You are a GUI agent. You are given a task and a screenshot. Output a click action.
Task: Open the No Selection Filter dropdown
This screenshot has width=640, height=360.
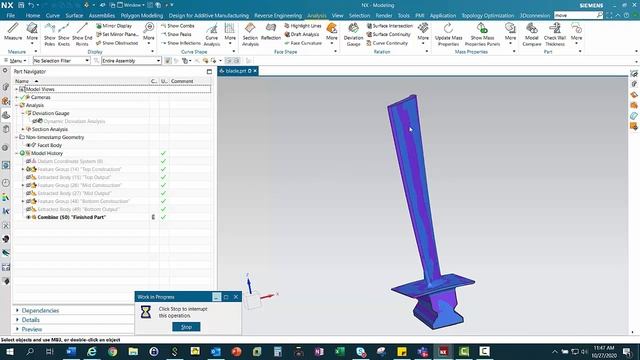click(x=61, y=60)
